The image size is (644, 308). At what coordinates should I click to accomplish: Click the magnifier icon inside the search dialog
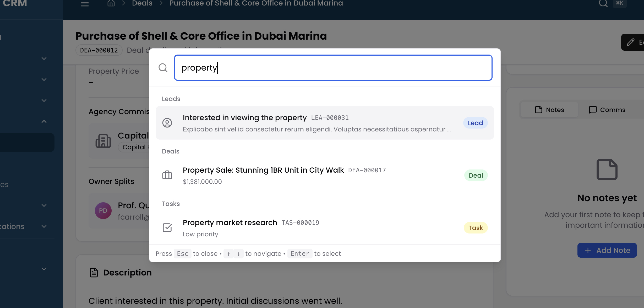click(163, 68)
